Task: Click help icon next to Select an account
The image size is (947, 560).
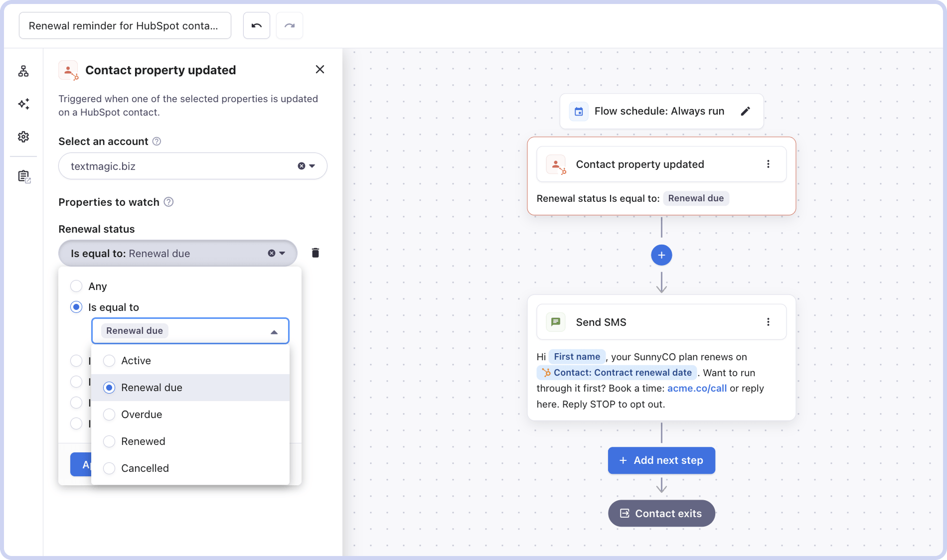Action: 157,141
